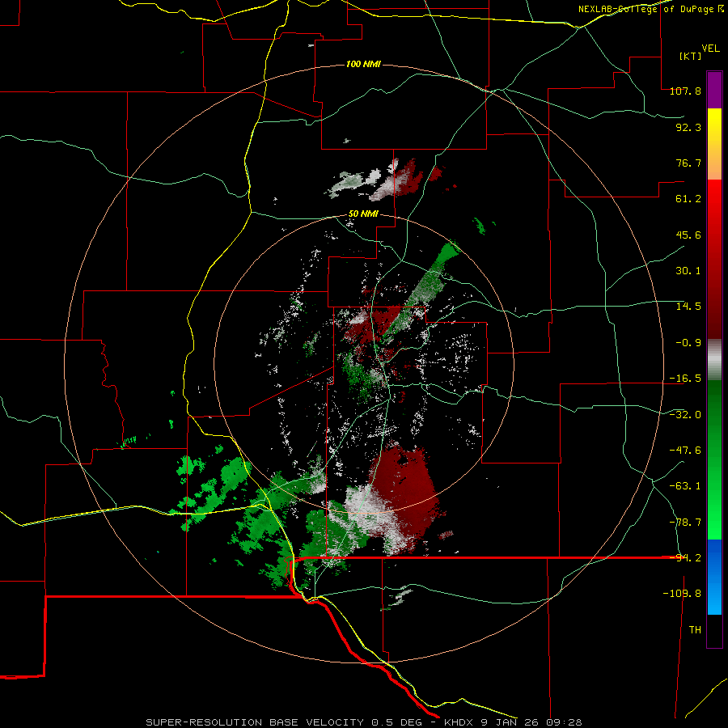Click the gray near-zero segment of the color bar
This screenshot has width=728, height=728.
coord(714,360)
